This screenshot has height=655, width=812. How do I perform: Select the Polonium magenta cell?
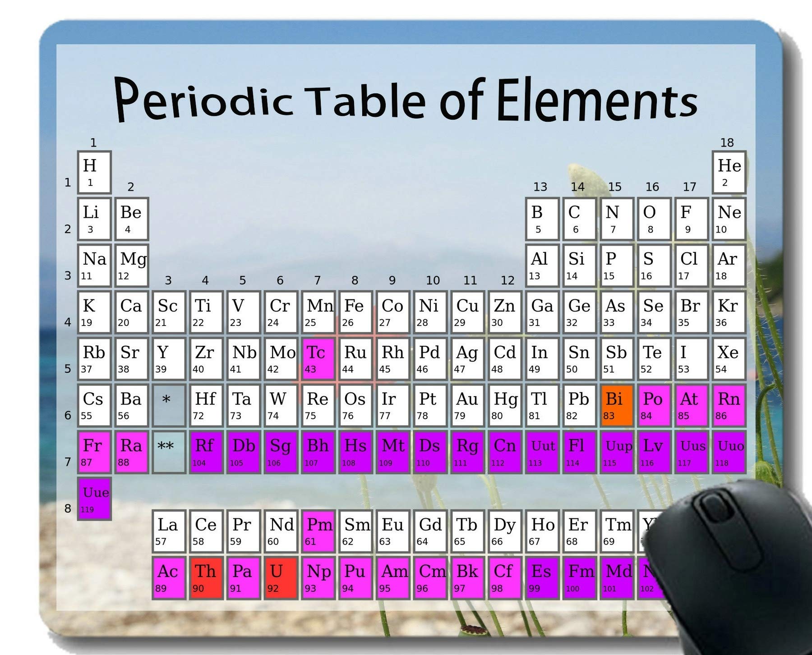[654, 404]
